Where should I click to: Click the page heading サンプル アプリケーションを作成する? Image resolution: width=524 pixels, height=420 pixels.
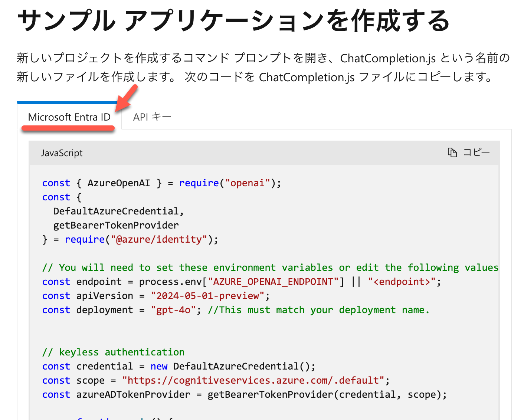tap(233, 20)
